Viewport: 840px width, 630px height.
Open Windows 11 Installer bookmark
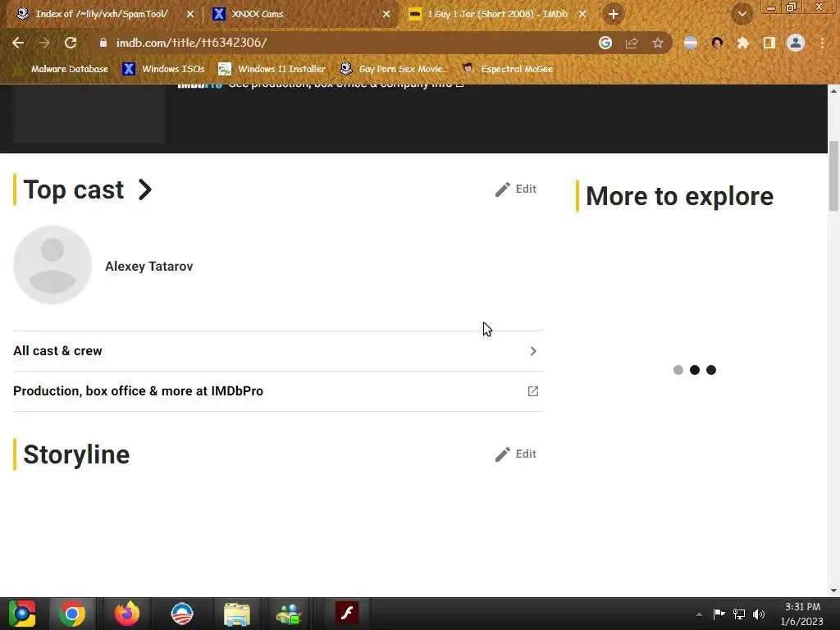(272, 69)
